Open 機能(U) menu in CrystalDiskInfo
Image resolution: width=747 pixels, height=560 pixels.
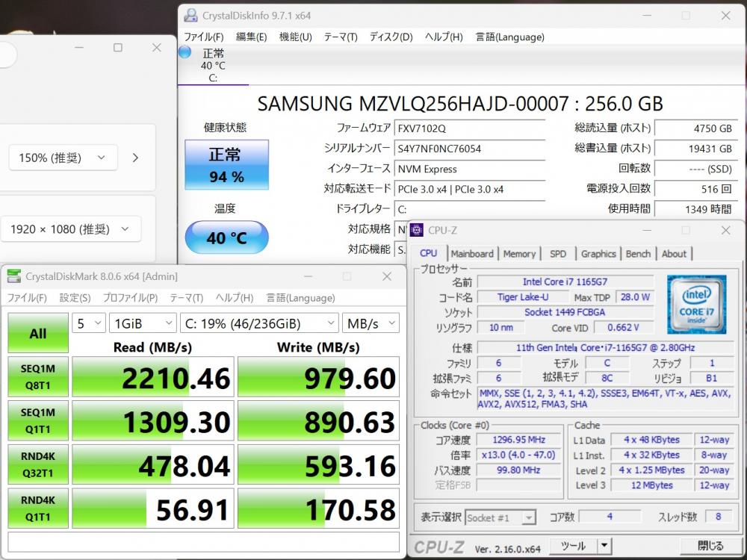pyautogui.click(x=295, y=37)
